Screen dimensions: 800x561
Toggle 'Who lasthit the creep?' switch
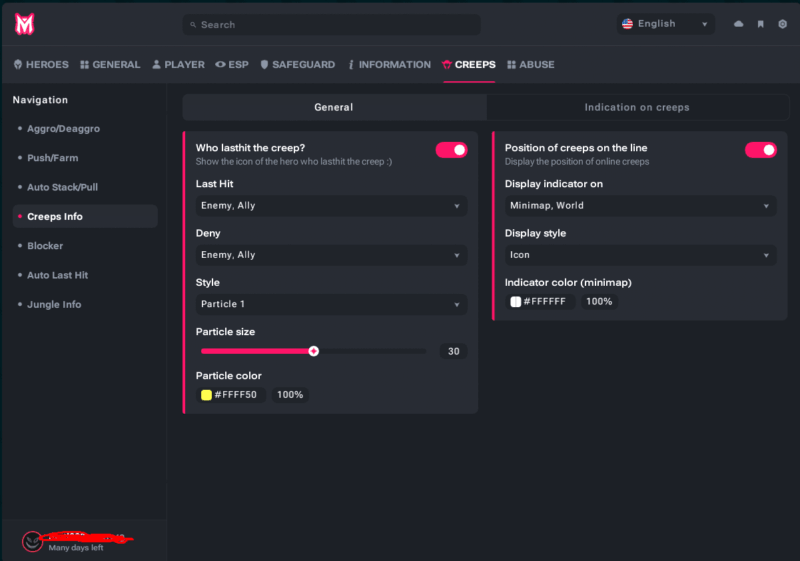click(452, 150)
